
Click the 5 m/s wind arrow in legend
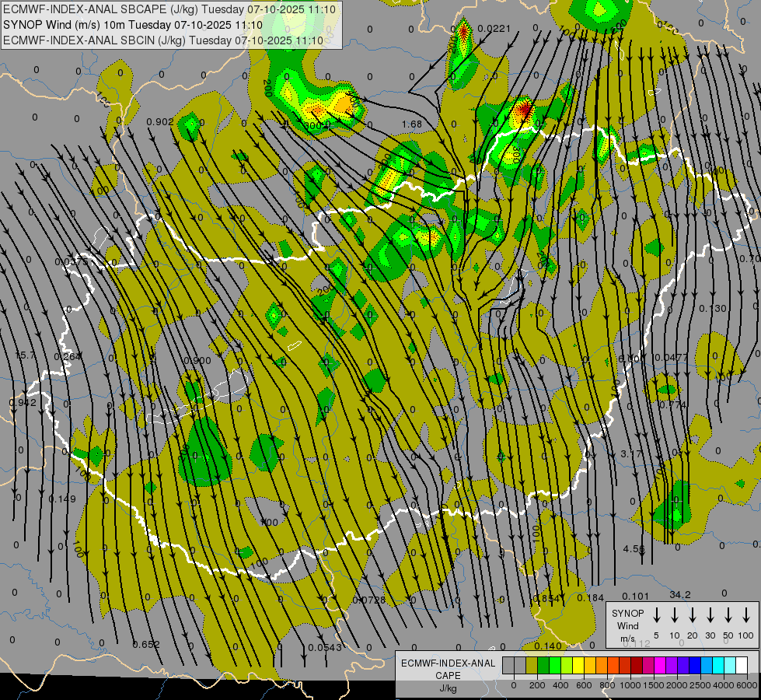[656, 614]
